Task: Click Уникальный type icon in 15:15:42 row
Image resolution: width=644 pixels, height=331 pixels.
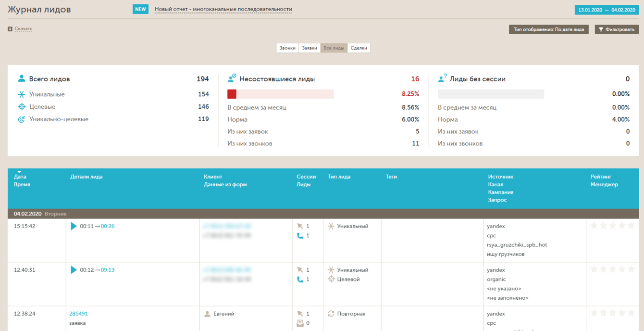Action: click(331, 226)
